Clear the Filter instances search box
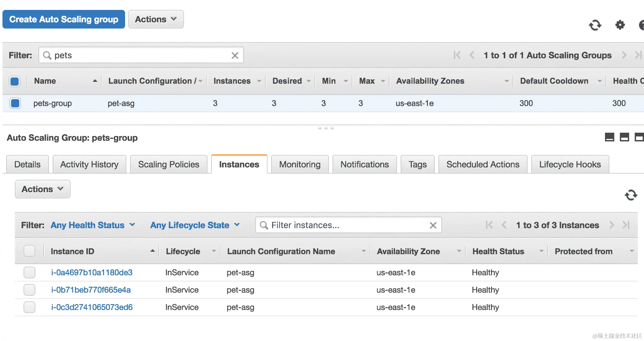 click(x=433, y=225)
